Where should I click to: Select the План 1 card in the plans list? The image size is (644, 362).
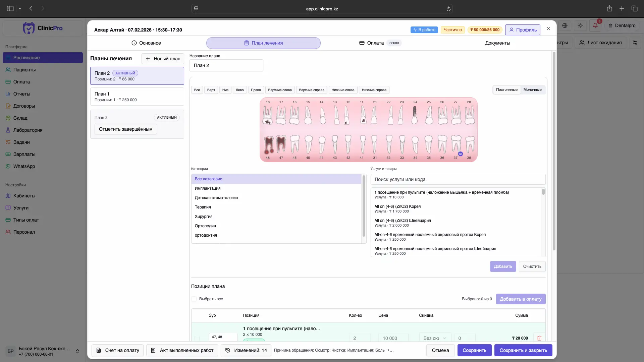[x=137, y=97]
